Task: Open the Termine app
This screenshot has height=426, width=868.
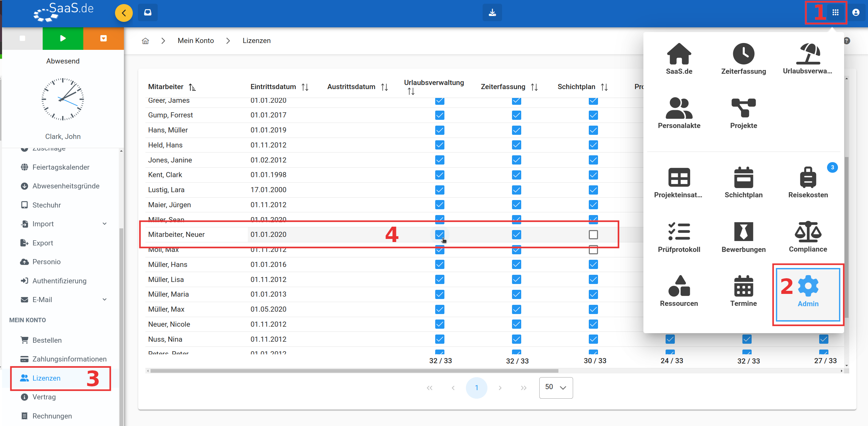Action: tap(743, 291)
